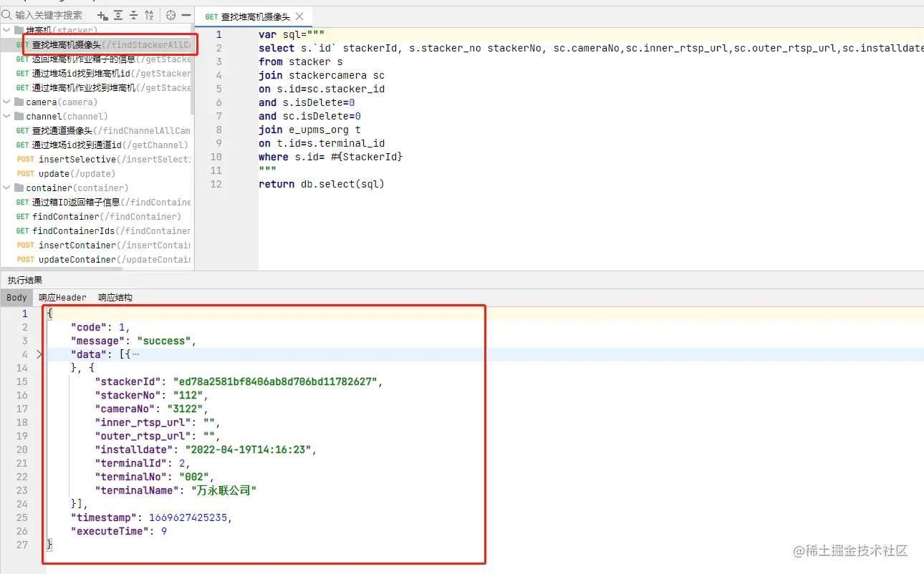Click the new group plus icon

tap(102, 15)
